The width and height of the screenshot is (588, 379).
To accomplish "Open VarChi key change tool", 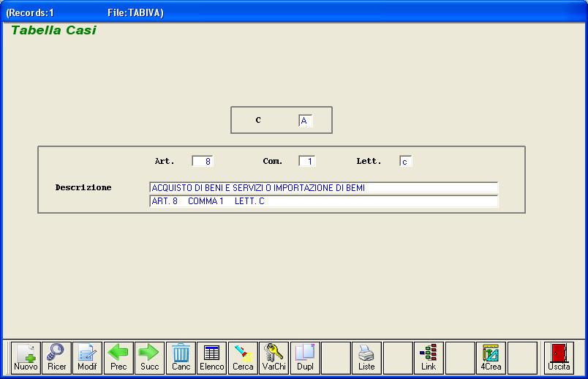I will [x=274, y=358].
